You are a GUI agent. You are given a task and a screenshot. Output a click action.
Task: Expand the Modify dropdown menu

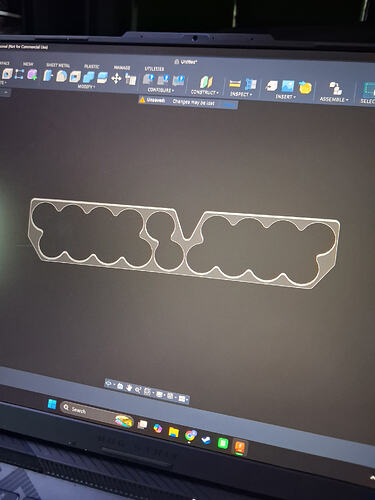86,87
